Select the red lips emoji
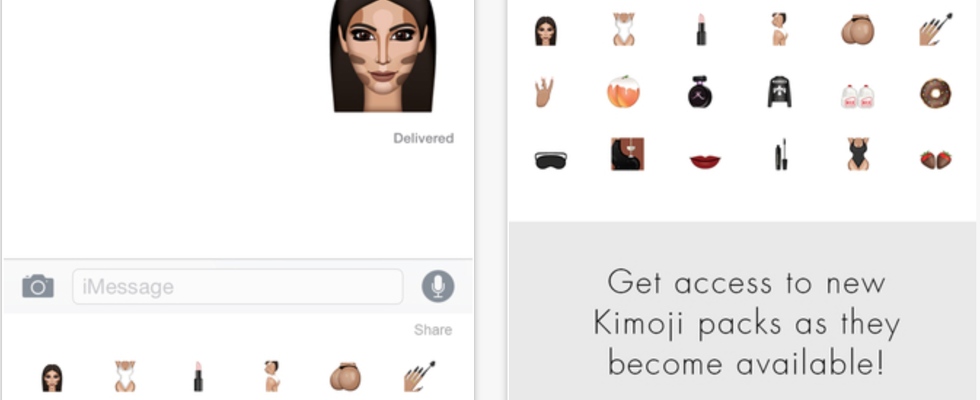The height and width of the screenshot is (400, 980). click(705, 161)
